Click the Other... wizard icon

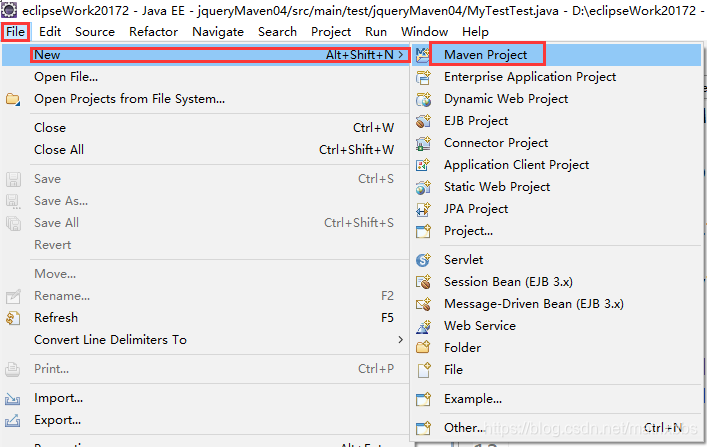(x=423, y=428)
